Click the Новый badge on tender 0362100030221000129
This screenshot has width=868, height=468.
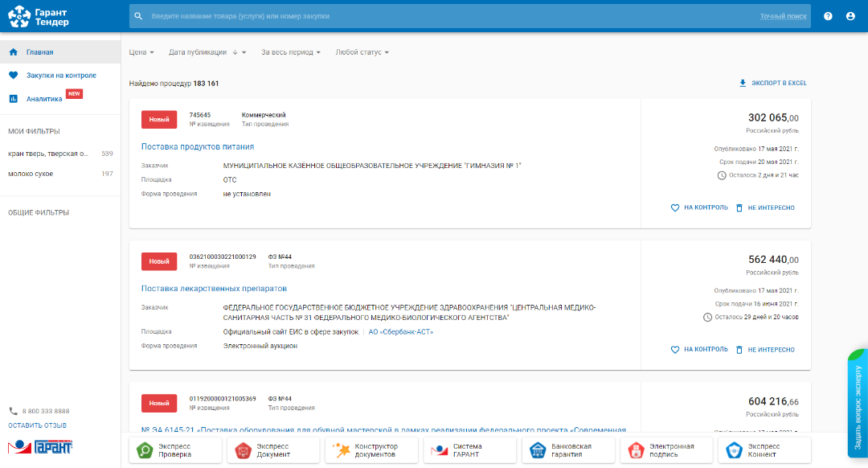tap(159, 261)
